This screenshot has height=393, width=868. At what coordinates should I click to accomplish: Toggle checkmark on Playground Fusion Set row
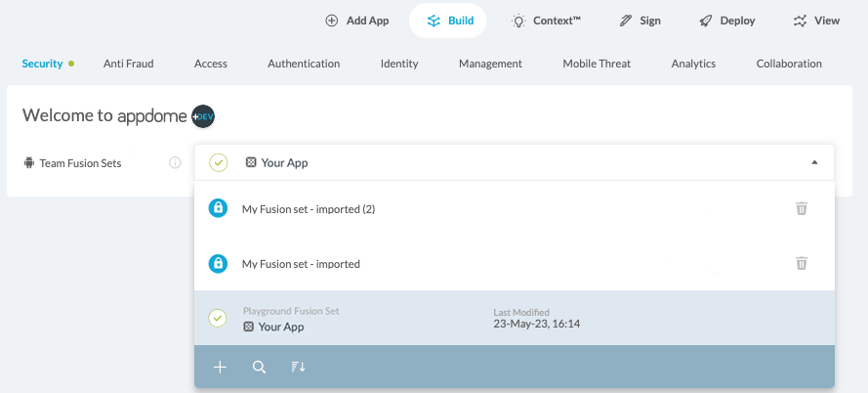(x=219, y=319)
